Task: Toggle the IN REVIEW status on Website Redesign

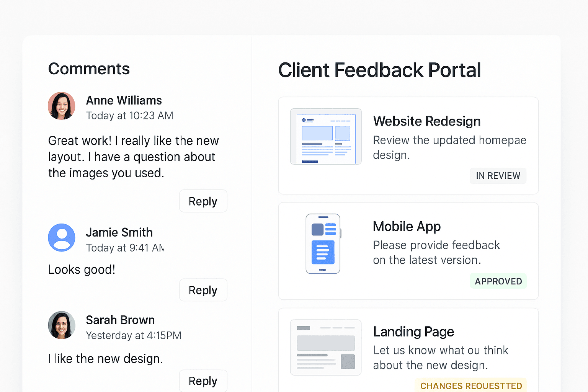Action: pos(498,176)
